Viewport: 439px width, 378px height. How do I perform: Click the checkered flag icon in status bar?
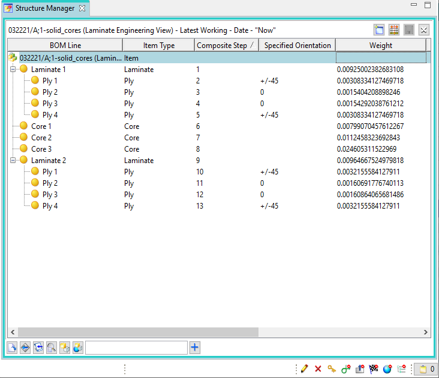point(374,369)
